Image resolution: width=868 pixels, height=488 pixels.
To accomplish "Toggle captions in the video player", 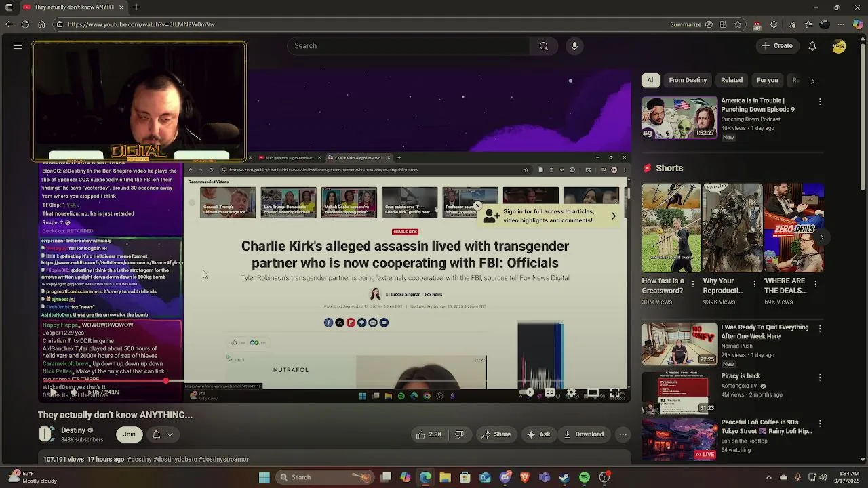I will pyautogui.click(x=550, y=393).
